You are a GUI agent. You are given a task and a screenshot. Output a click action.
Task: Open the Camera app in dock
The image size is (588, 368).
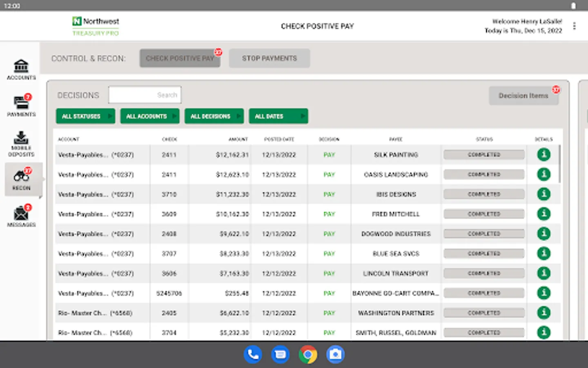pos(335,355)
